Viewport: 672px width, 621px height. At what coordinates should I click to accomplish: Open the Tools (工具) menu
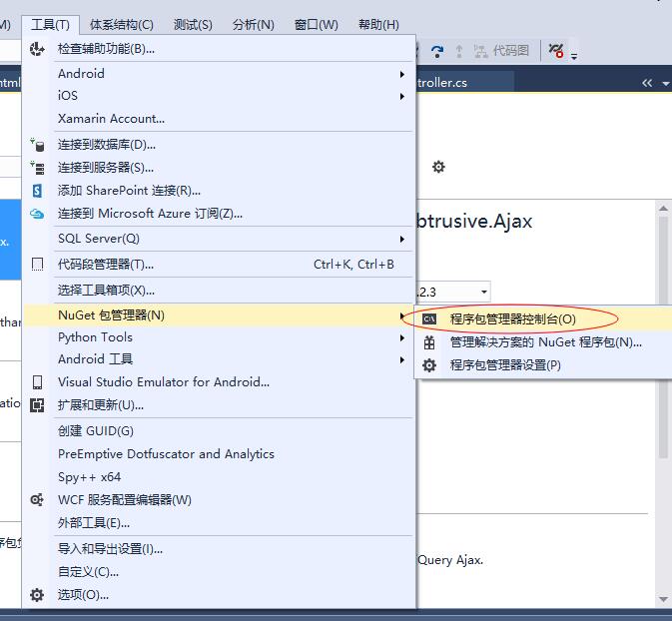click(50, 25)
